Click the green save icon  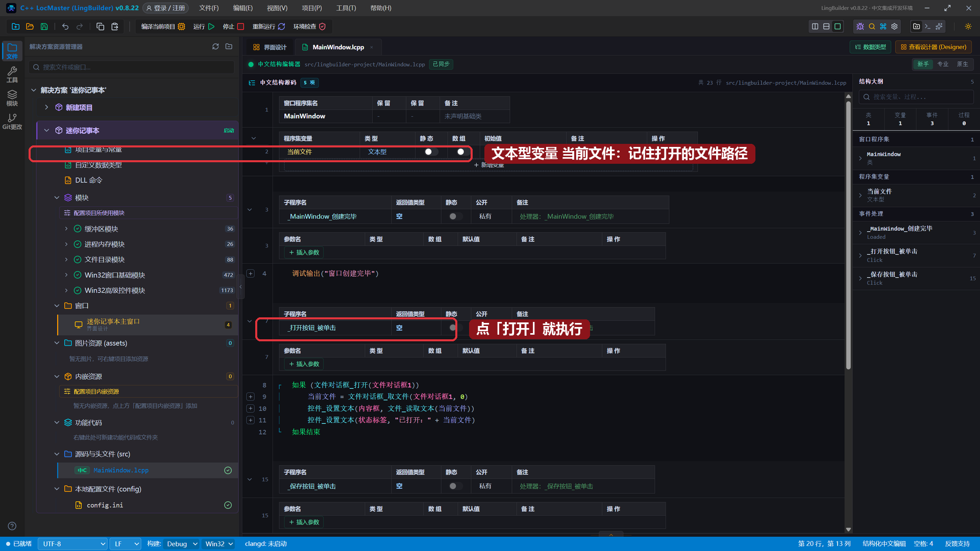(x=44, y=27)
